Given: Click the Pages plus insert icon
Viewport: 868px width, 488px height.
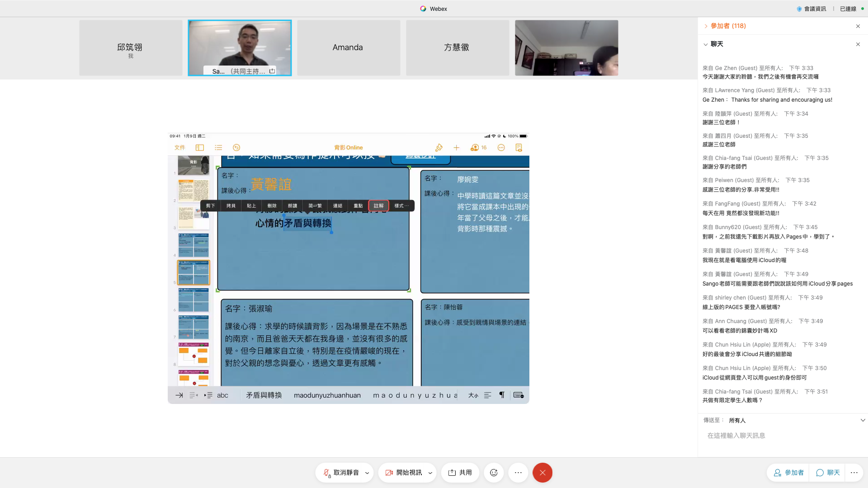Looking at the screenshot, I should [x=457, y=148].
